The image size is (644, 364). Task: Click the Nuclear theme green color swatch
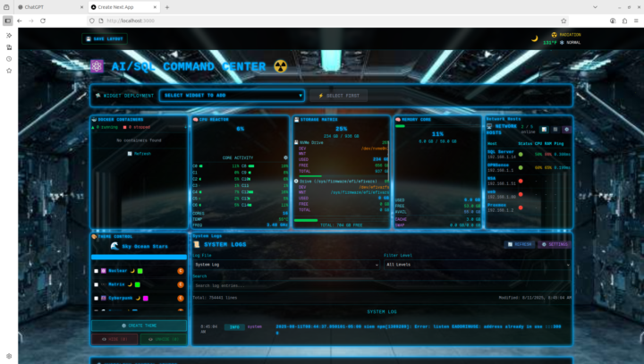pos(140,271)
